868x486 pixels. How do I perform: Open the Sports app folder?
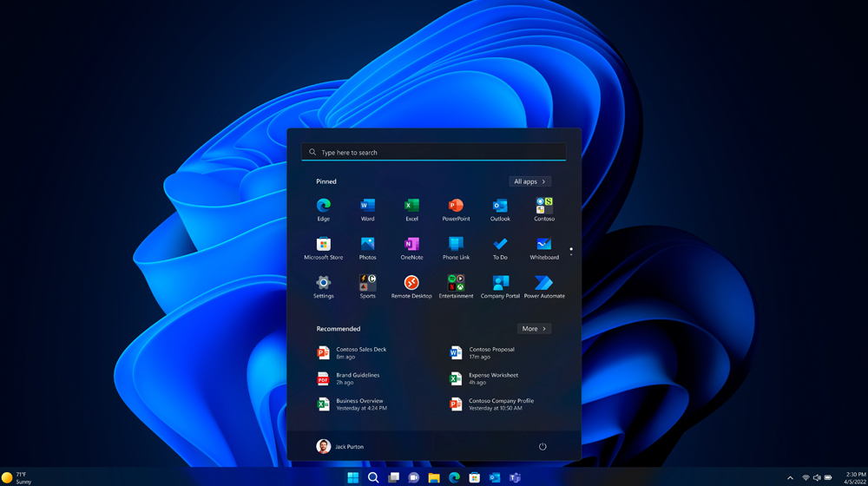tap(367, 286)
